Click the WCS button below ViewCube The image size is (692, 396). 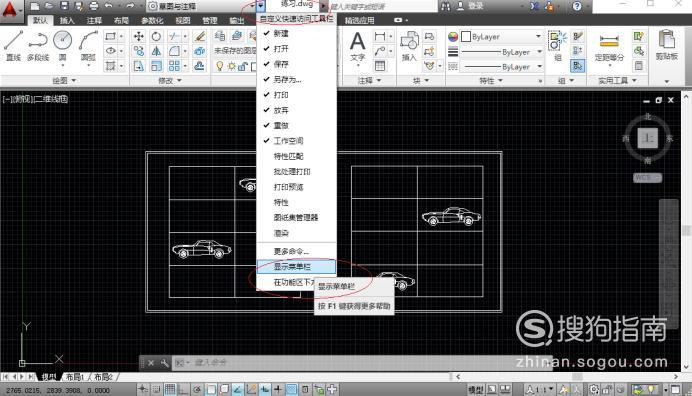(647, 177)
